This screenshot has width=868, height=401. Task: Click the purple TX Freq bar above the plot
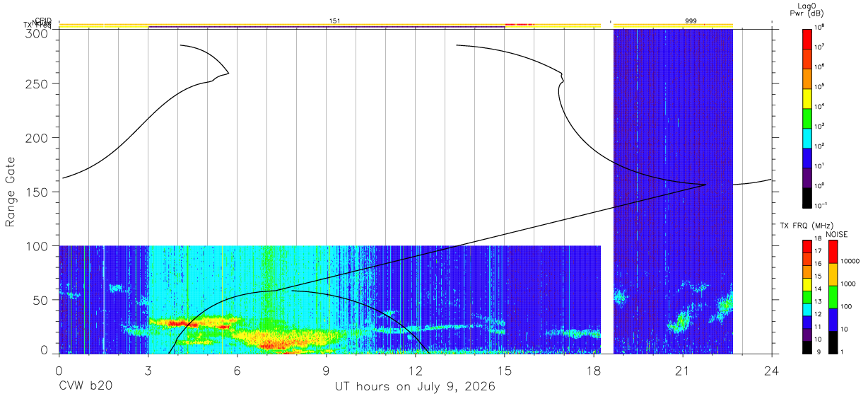(x=327, y=28)
